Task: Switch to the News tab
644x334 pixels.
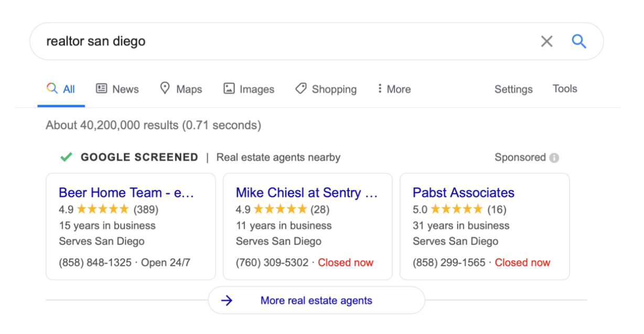Action: [117, 89]
